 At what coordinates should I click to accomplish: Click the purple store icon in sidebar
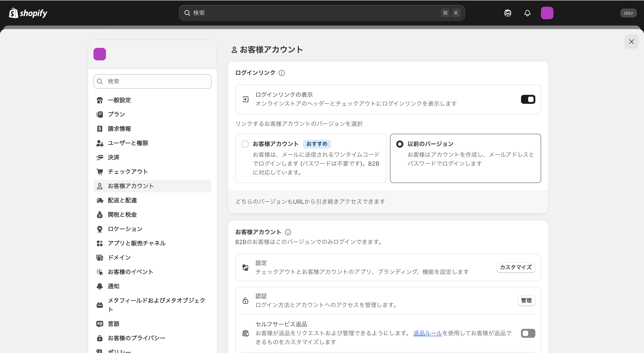coord(100,54)
